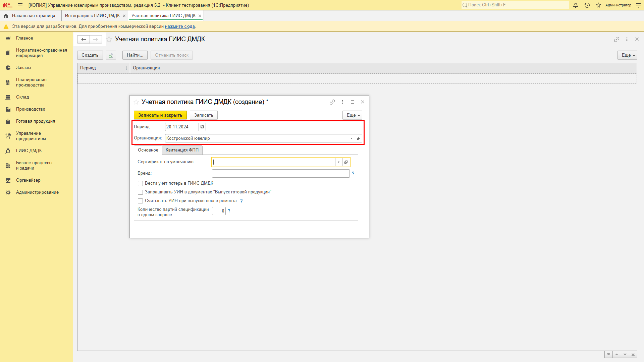This screenshot has height=362, width=644.
Task: Open the Еще menu in creation dialog
Action: tap(352, 115)
